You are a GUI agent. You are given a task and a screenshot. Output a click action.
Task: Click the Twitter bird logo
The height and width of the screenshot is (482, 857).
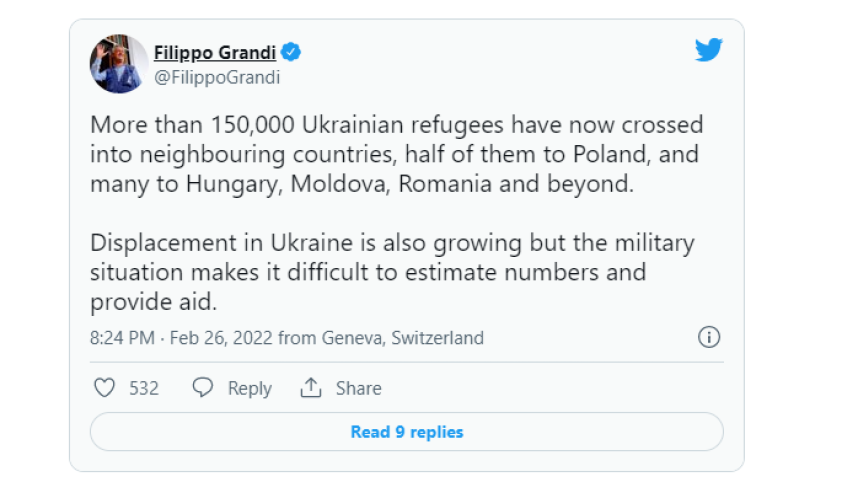click(709, 50)
